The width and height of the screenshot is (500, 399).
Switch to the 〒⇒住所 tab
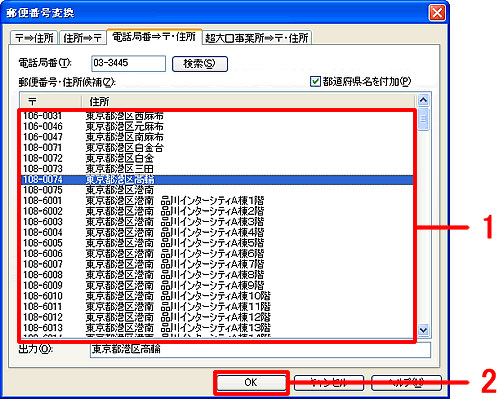point(34,38)
